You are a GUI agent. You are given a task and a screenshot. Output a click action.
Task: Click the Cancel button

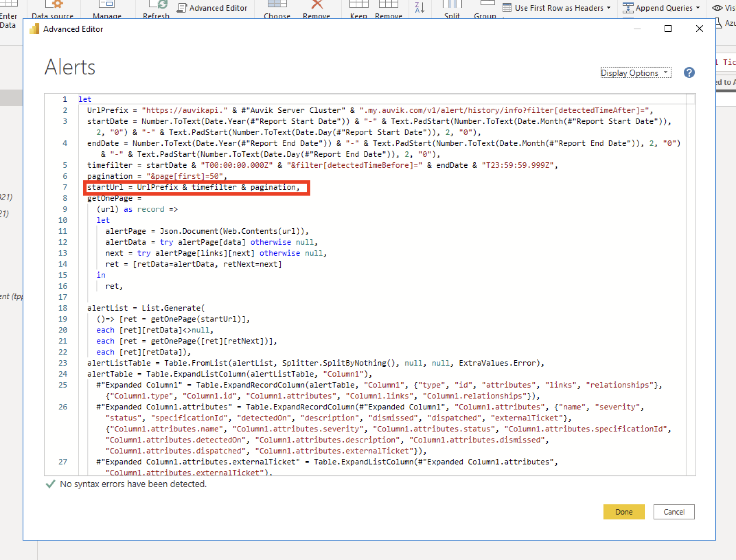click(x=674, y=511)
